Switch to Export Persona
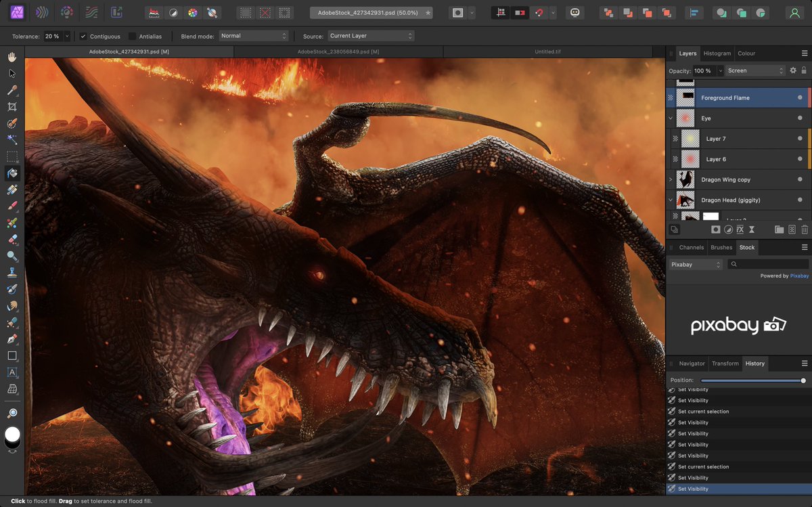The image size is (812, 507). click(116, 12)
